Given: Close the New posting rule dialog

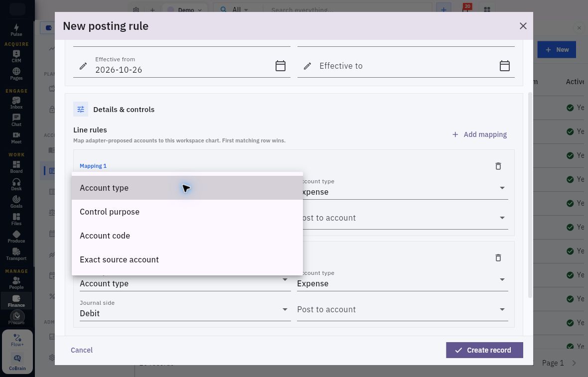Looking at the screenshot, I should click(x=523, y=26).
